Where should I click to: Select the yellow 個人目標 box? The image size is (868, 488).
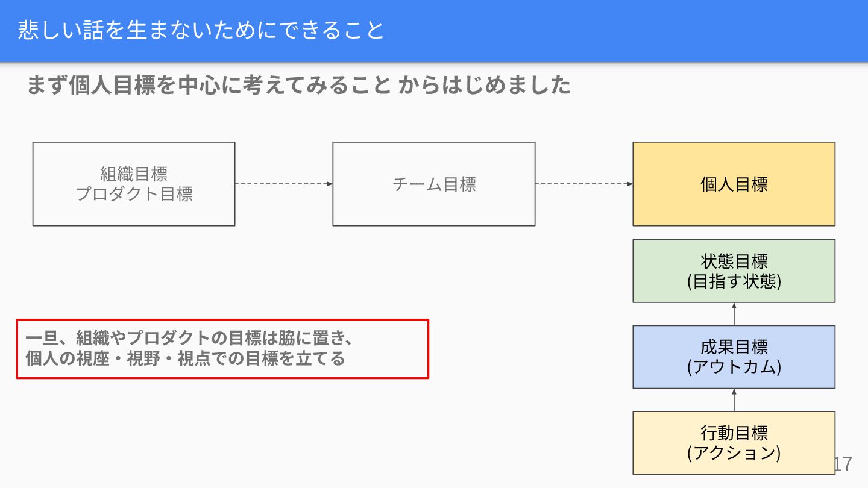(x=734, y=184)
